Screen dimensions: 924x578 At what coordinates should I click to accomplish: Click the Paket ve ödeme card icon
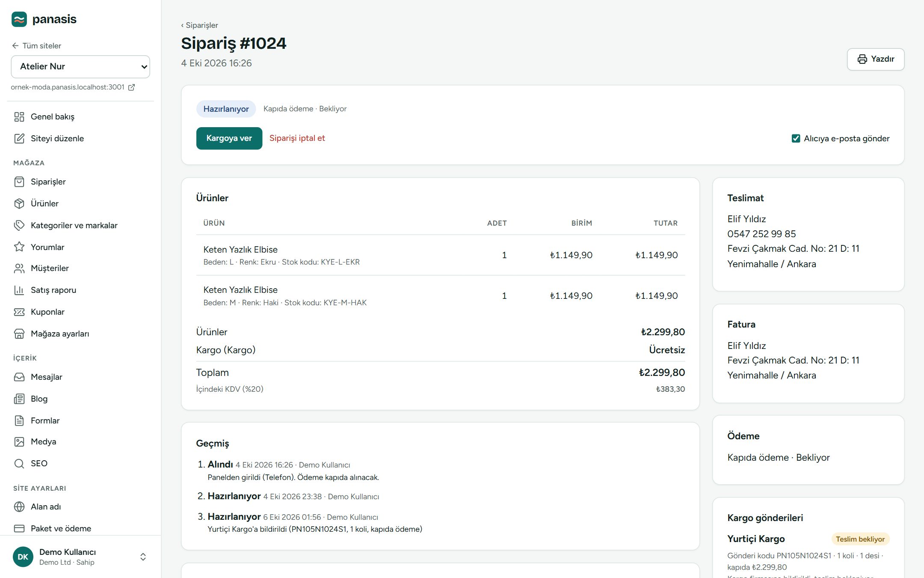[19, 529]
